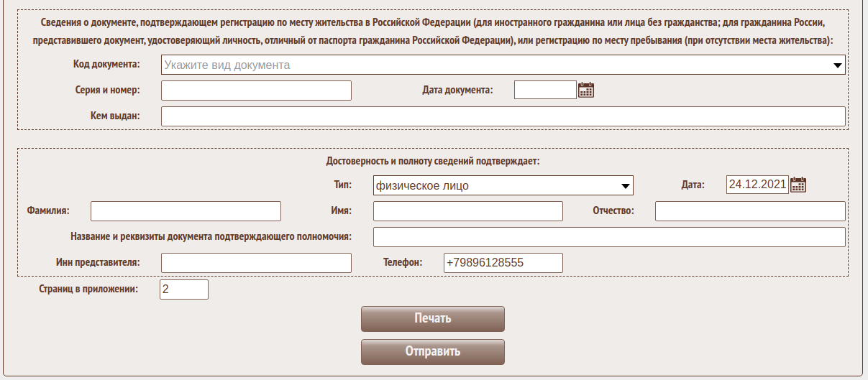868x380 pixels.
Task: Select the Отчество input field
Action: click(x=750, y=211)
